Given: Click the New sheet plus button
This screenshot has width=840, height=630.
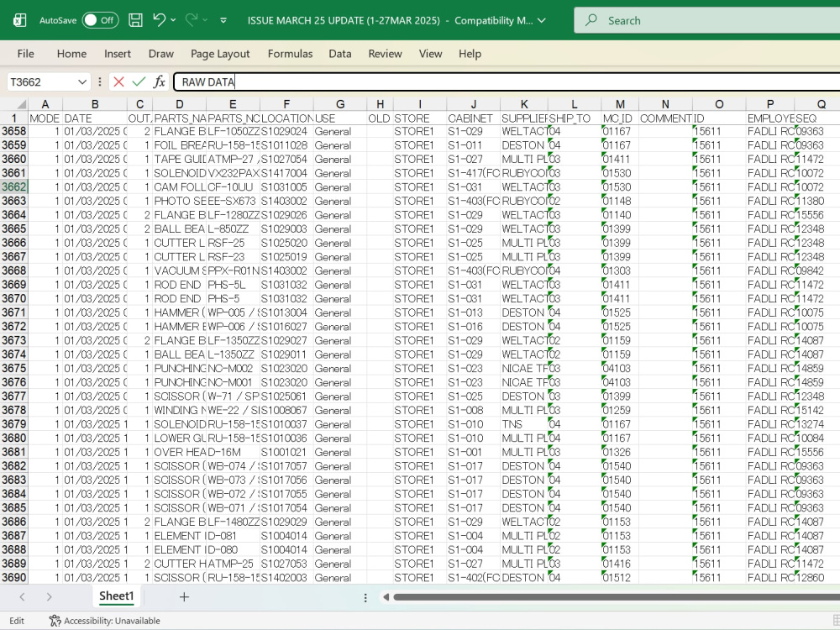Looking at the screenshot, I should pyautogui.click(x=184, y=596).
